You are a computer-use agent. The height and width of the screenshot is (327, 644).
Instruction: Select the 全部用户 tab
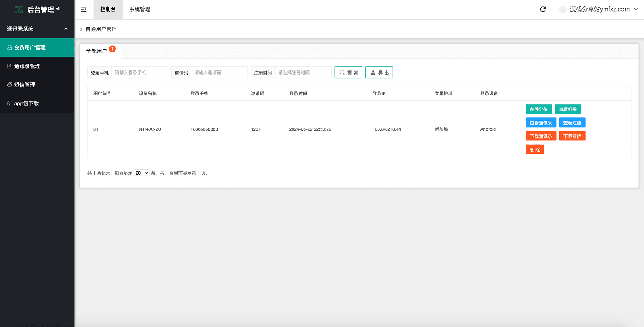100,51
